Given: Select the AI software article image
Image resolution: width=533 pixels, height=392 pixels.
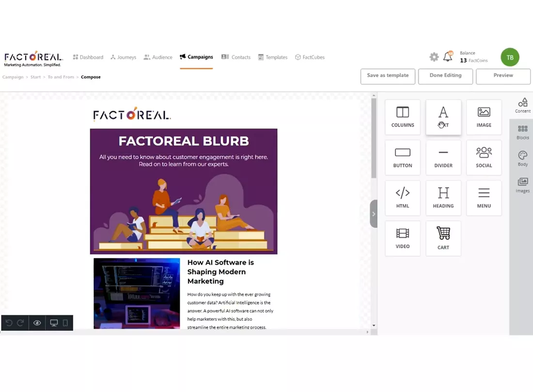Looking at the screenshot, I should tap(137, 293).
